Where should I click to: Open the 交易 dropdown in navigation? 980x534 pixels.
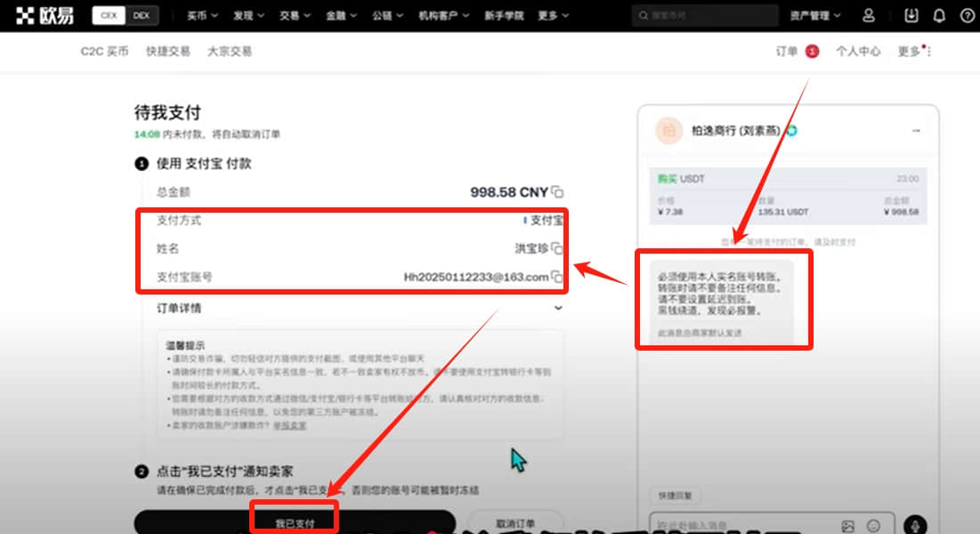pyautogui.click(x=295, y=16)
